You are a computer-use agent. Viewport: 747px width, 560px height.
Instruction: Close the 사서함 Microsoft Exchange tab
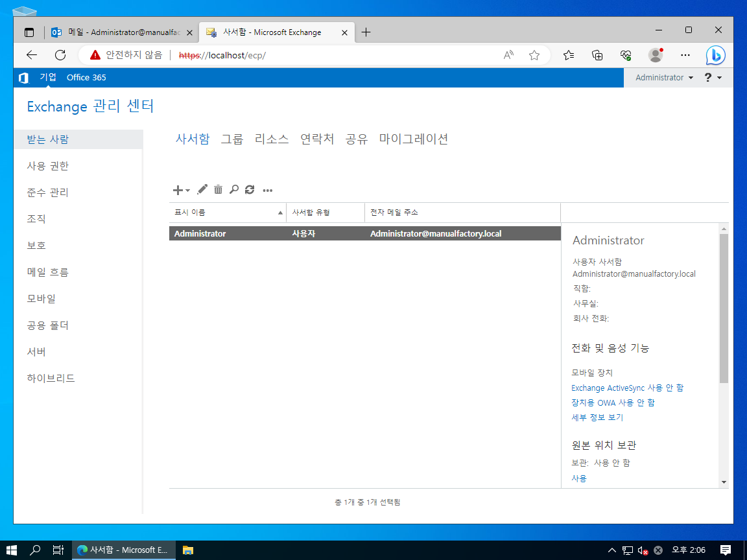(344, 32)
